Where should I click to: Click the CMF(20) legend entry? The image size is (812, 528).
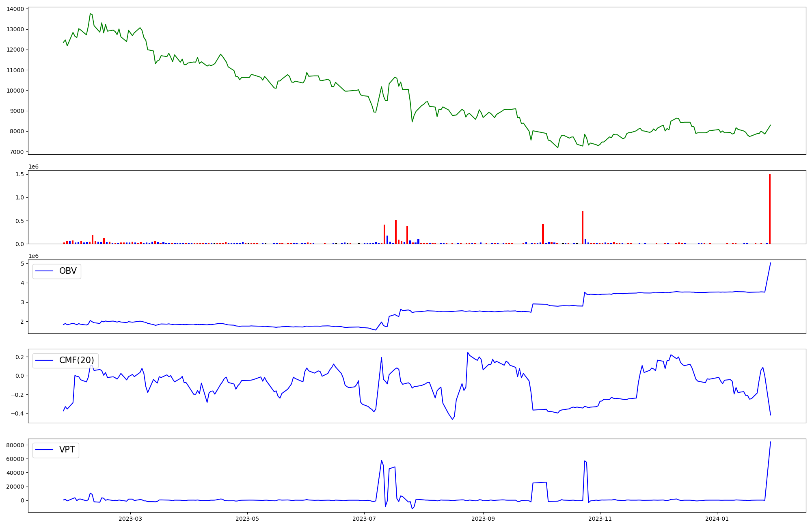coord(76,360)
